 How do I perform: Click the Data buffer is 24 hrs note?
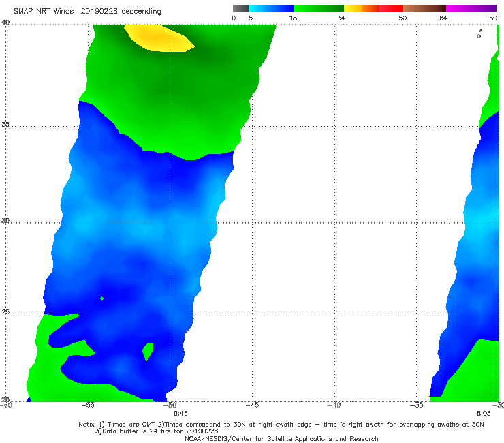pyautogui.click(x=157, y=431)
